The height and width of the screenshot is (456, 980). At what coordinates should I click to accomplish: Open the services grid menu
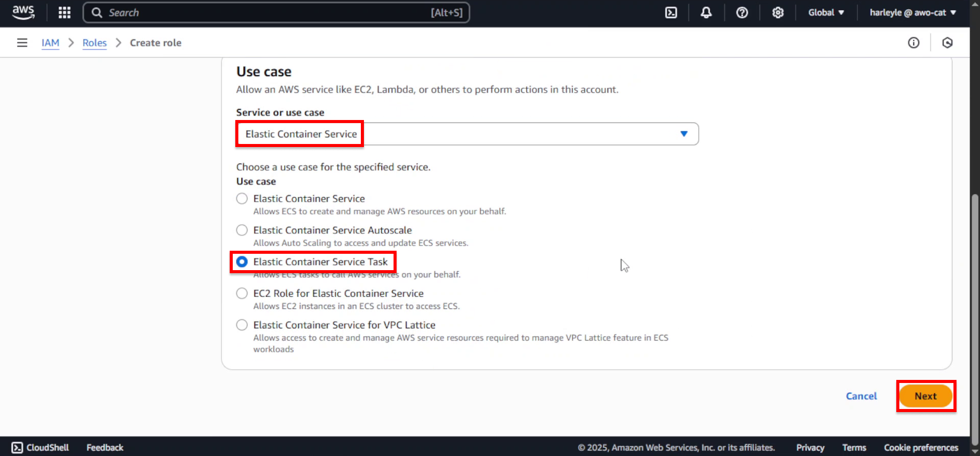click(64, 12)
